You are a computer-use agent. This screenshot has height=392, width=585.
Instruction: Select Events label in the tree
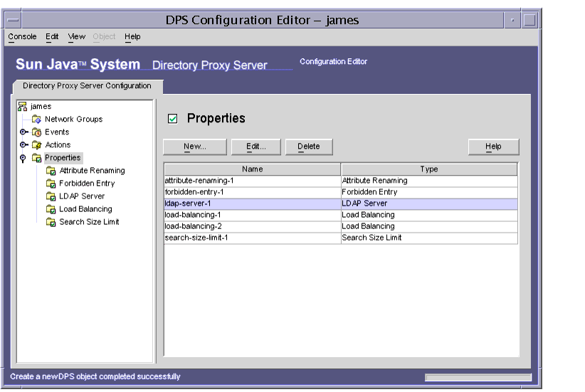(x=57, y=132)
